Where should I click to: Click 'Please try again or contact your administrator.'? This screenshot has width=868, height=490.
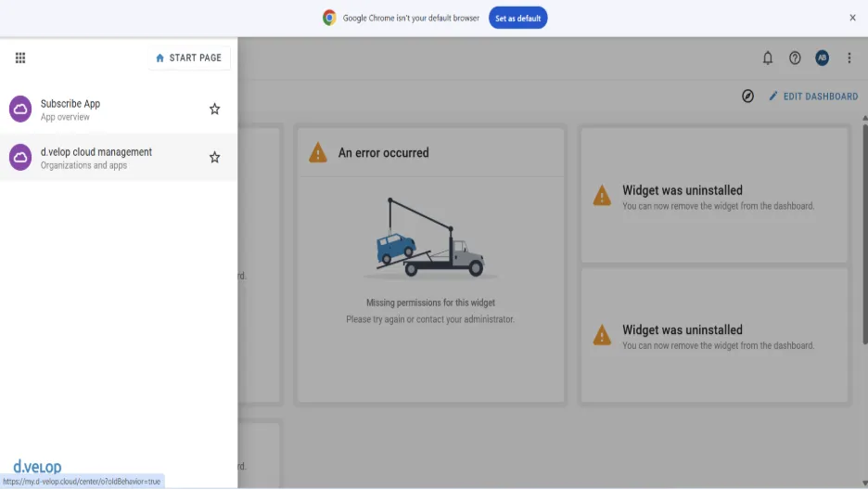click(430, 319)
